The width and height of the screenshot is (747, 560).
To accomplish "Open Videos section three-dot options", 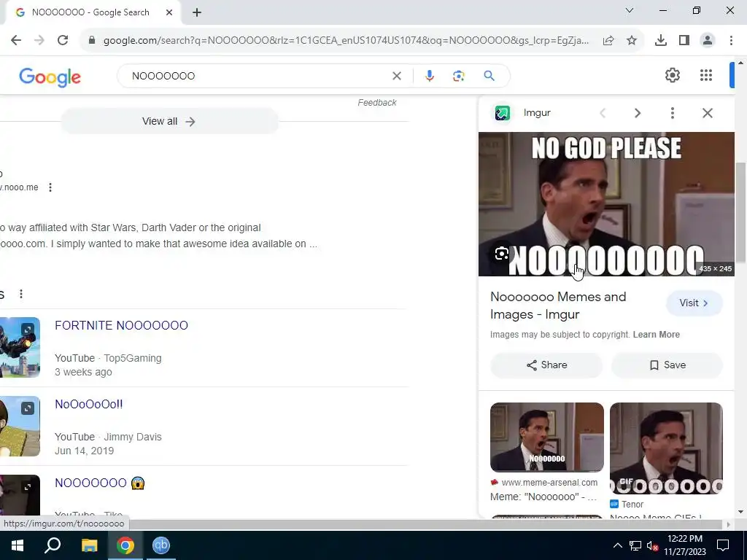I will pos(21,294).
